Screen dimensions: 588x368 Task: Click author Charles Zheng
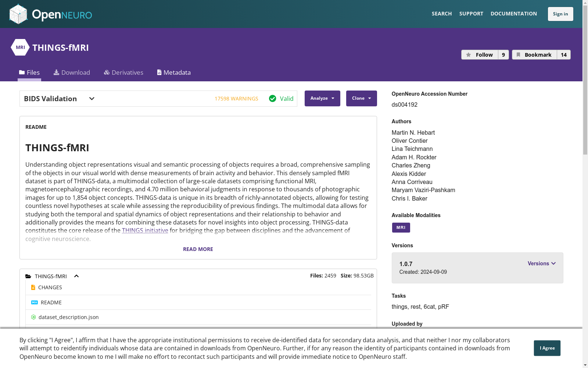point(411,166)
